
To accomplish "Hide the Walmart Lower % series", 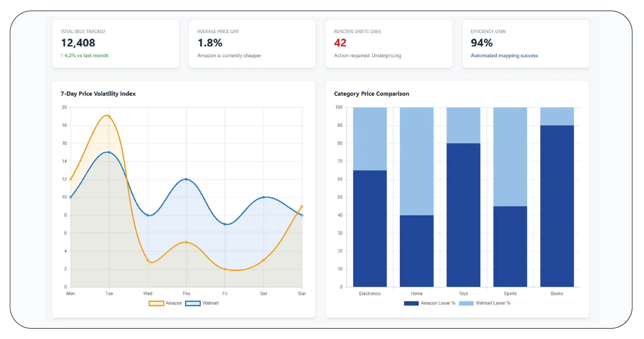I will tap(466, 303).
